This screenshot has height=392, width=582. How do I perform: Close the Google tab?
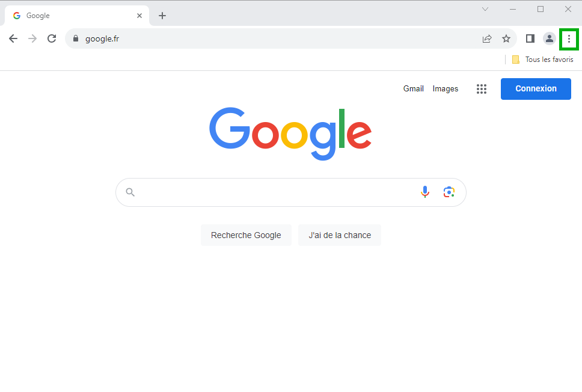[139, 16]
